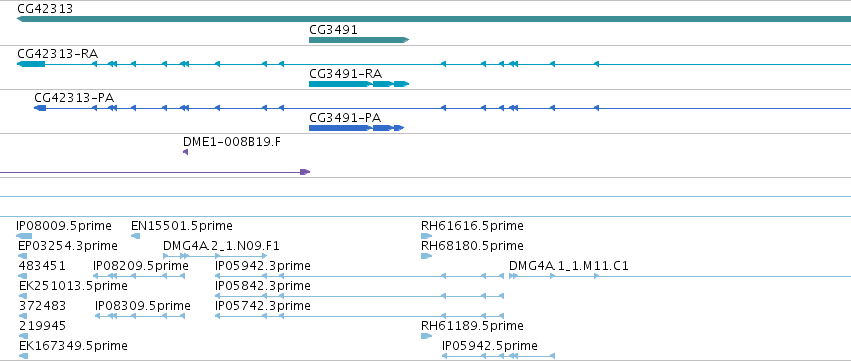Screen dimensions: 851x361
Task: Click the CG3491 gene arrow
Action: [359, 40]
